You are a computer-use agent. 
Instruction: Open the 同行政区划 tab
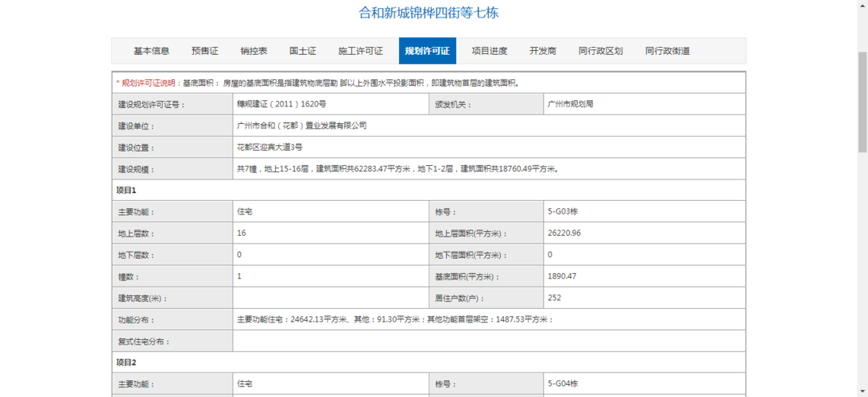(601, 51)
